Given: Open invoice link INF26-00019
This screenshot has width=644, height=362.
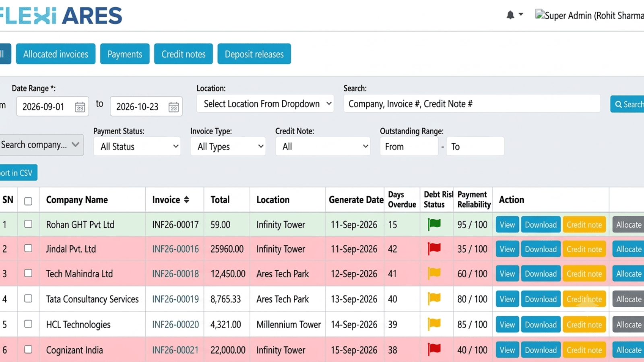Looking at the screenshot, I should (175, 299).
